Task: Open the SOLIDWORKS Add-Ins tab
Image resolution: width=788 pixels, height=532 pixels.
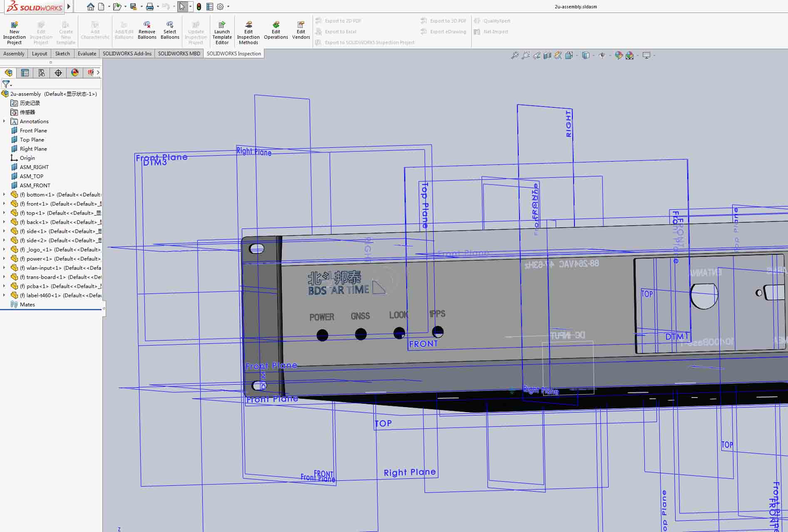Action: 127,54
